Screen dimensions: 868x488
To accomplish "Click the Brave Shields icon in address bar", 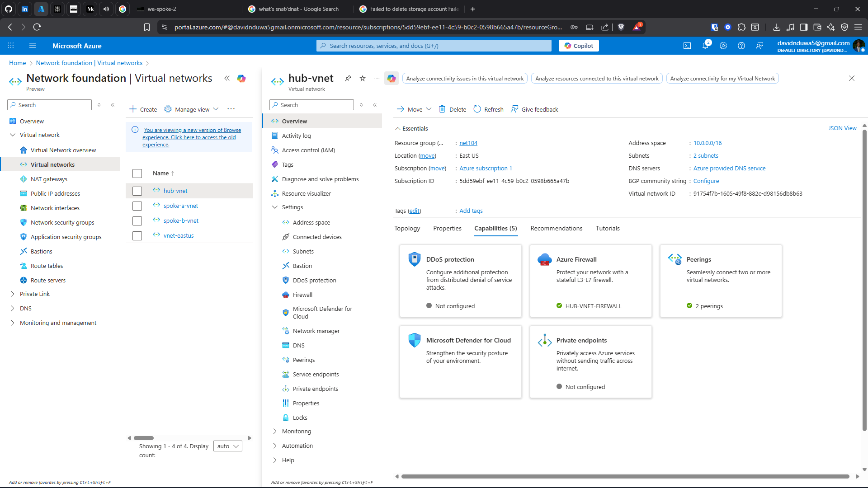I will (x=621, y=27).
